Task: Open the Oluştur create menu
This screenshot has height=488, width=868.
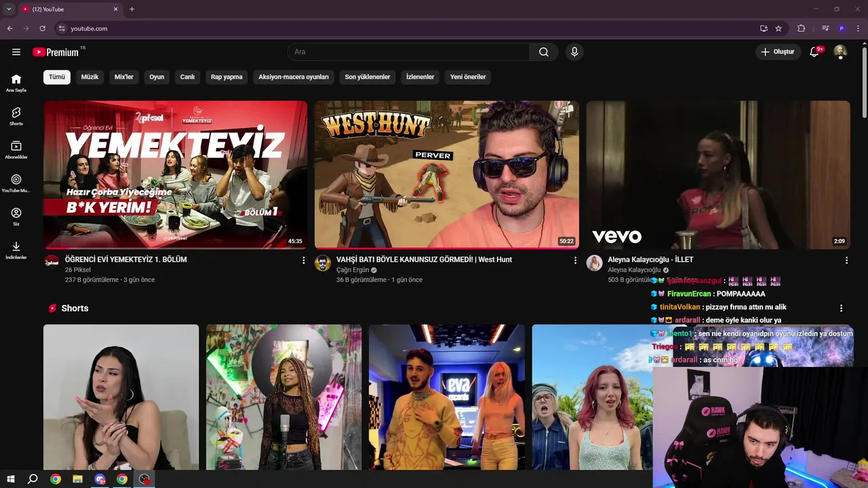Action: click(778, 52)
